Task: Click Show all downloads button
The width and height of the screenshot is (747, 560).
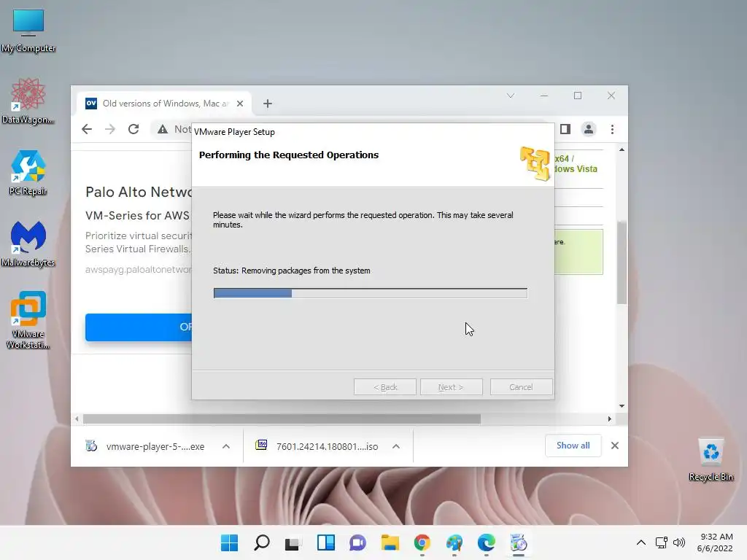Action: (573, 446)
